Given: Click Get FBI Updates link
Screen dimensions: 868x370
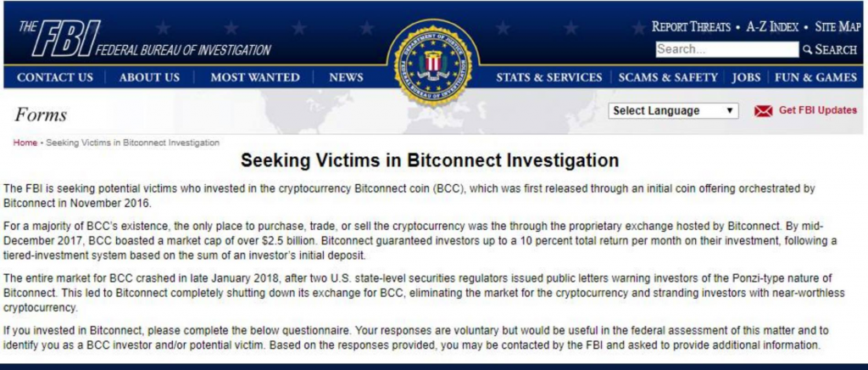Looking at the screenshot, I should (x=818, y=110).
